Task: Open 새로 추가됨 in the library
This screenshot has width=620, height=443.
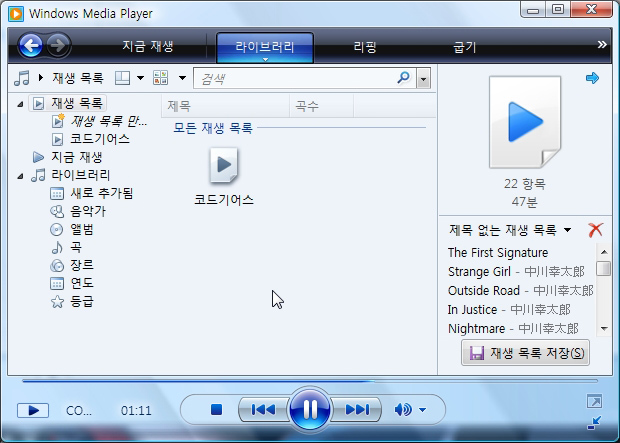Action: point(92,193)
